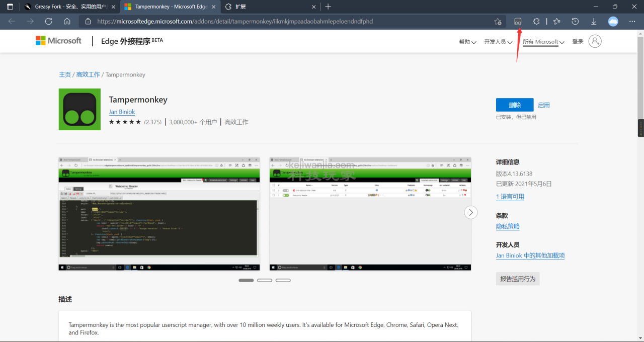This screenshot has height=342, width=644.
Task: Open the Extensions puzzle menu
Action: [x=536, y=22]
